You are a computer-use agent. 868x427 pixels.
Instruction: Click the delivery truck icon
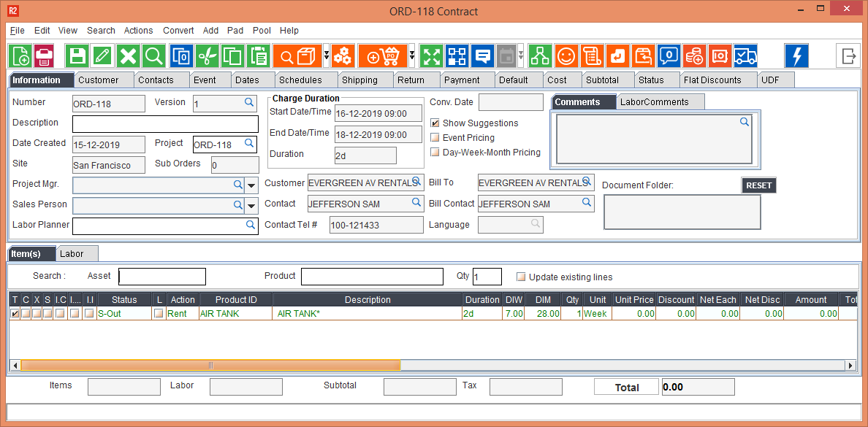point(745,56)
